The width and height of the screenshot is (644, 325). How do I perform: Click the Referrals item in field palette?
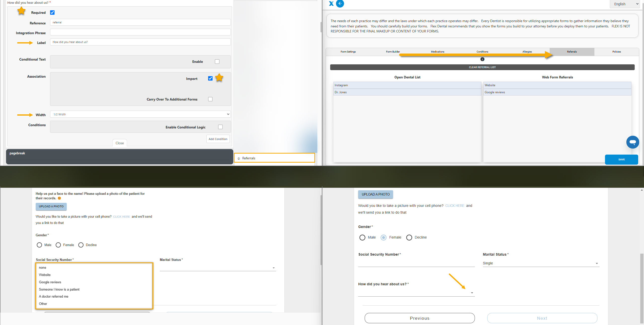click(274, 158)
